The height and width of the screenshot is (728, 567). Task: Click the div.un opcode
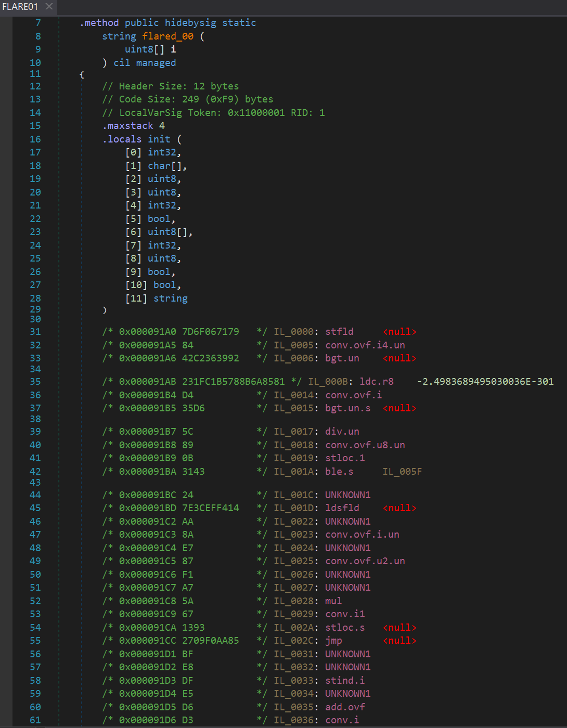point(342,432)
